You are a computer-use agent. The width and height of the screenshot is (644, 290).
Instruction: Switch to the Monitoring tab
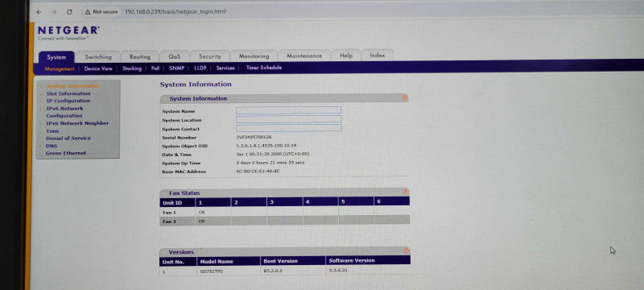click(x=254, y=56)
